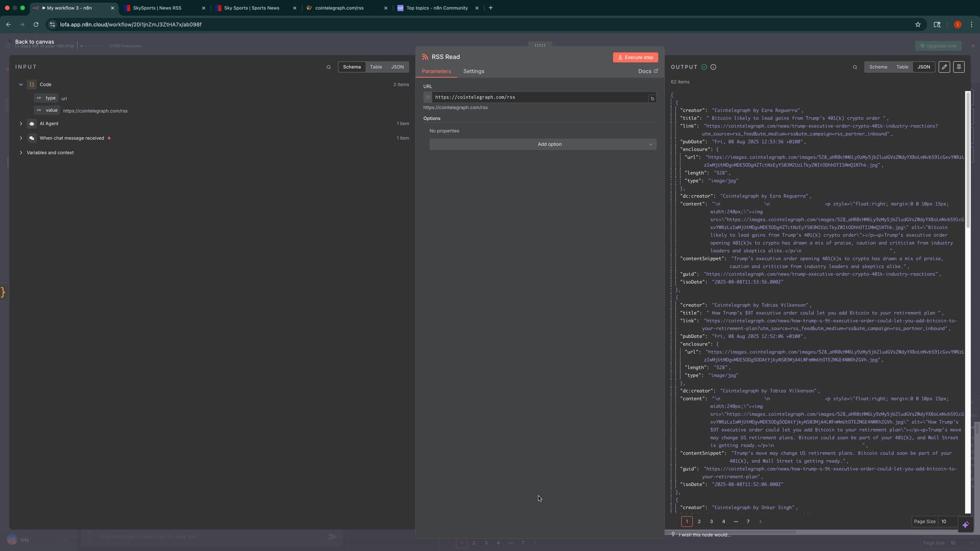Click the chat bubble icon for chat trigger
980x551 pixels.
tap(32, 138)
